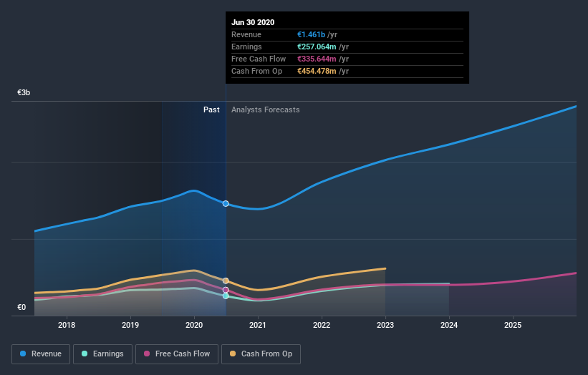
Task: Toggle the Earnings legend button
Action: pyautogui.click(x=102, y=354)
